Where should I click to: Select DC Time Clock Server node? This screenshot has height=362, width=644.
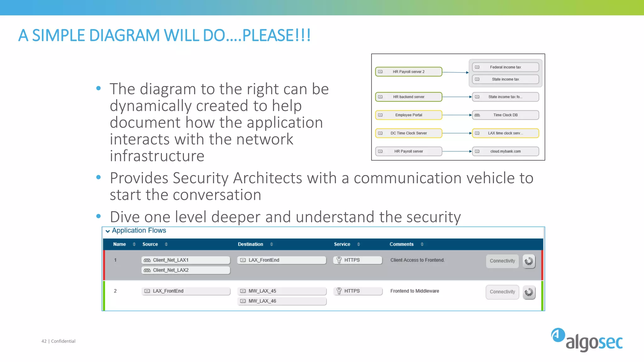(x=409, y=133)
